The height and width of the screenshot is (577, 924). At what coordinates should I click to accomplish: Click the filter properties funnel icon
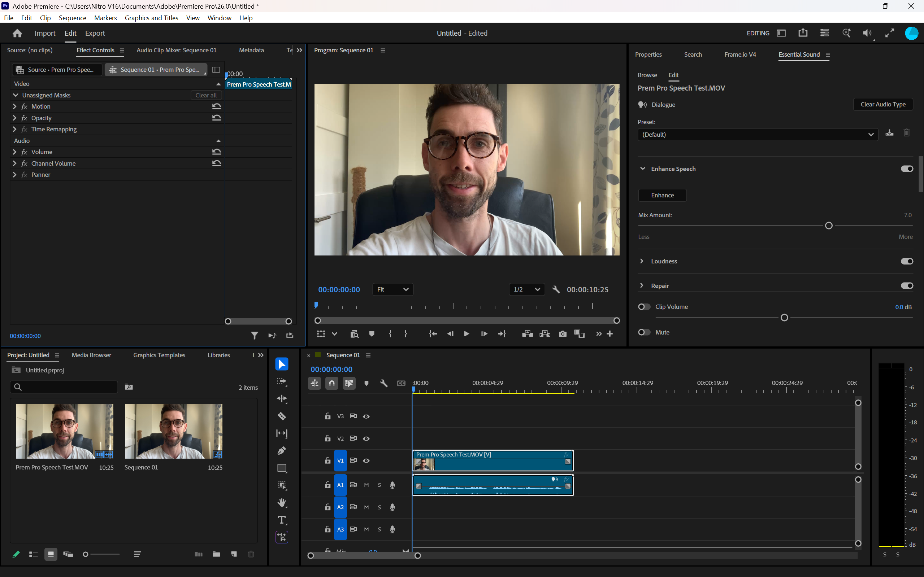coord(254,336)
